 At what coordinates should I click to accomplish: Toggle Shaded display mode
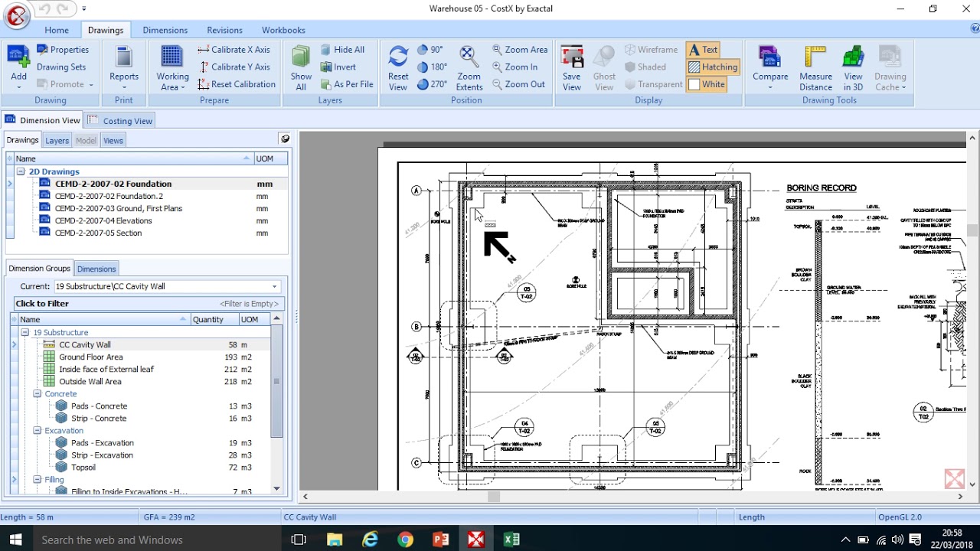click(645, 67)
